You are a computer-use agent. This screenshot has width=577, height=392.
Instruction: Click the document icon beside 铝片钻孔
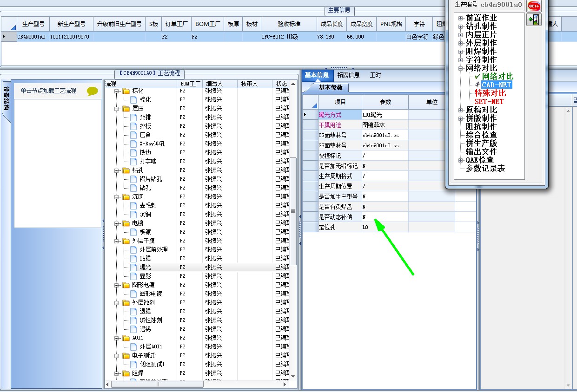click(x=134, y=179)
